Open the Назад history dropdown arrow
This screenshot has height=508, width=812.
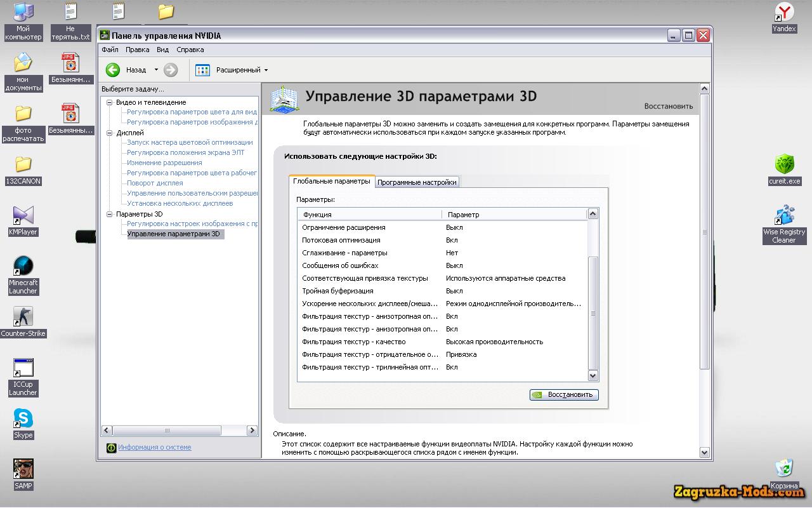click(x=156, y=70)
